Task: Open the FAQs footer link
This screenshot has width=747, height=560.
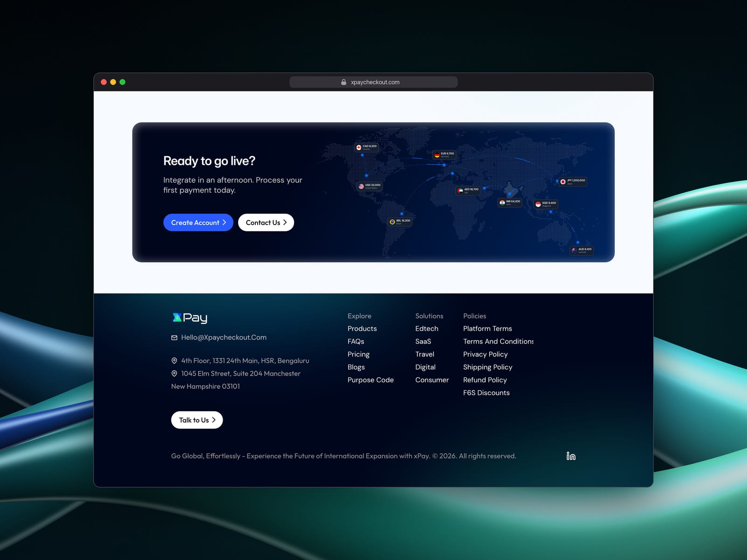Action: (356, 342)
